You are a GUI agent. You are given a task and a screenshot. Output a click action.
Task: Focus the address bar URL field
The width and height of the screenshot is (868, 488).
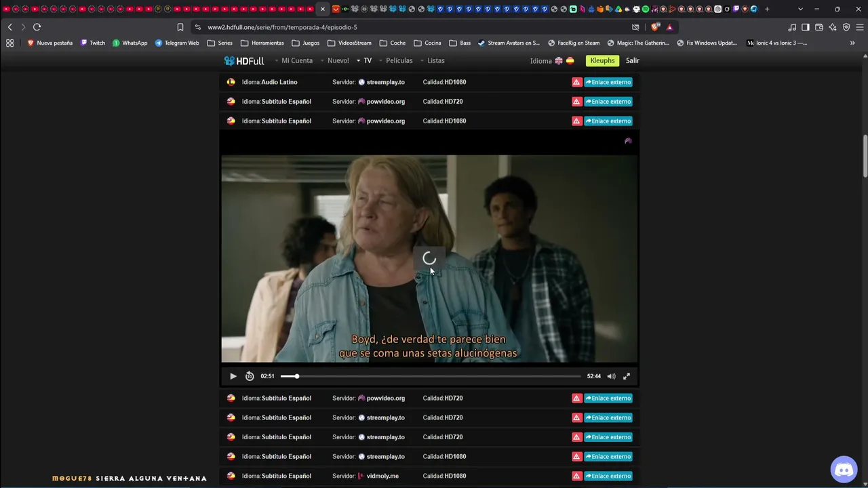(x=414, y=27)
